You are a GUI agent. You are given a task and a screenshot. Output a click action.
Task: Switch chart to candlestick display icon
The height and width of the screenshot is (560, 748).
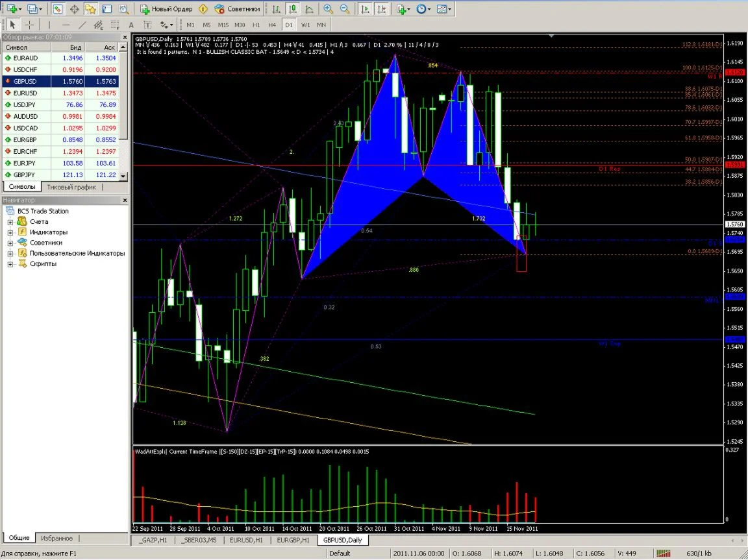(293, 9)
